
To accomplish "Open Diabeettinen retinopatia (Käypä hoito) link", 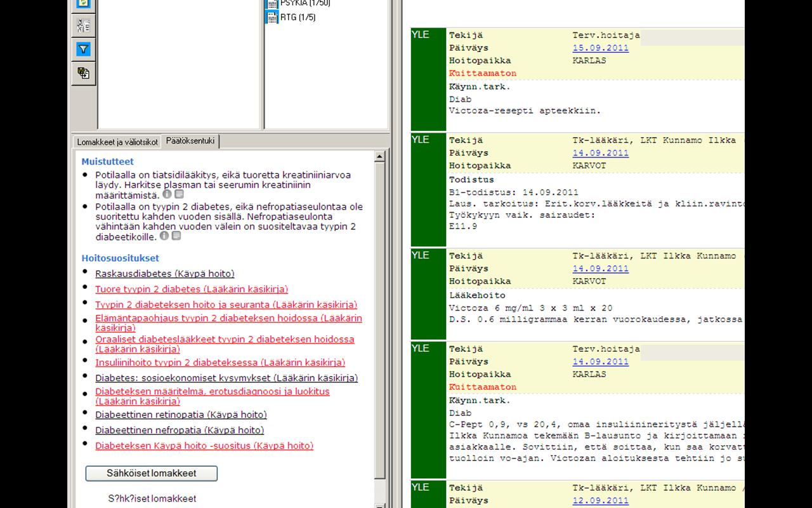I will point(181,415).
